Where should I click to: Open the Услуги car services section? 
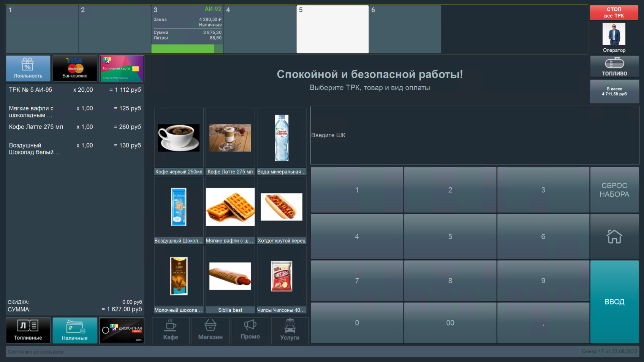(x=290, y=330)
